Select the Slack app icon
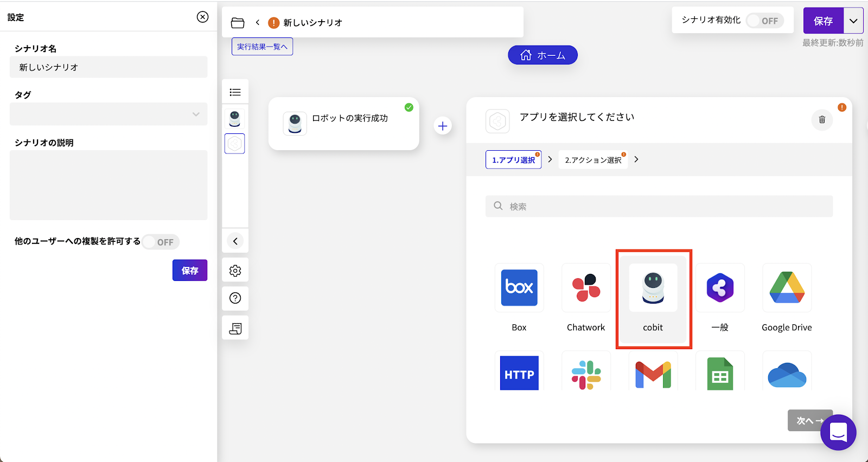The image size is (868, 462). pyautogui.click(x=586, y=373)
